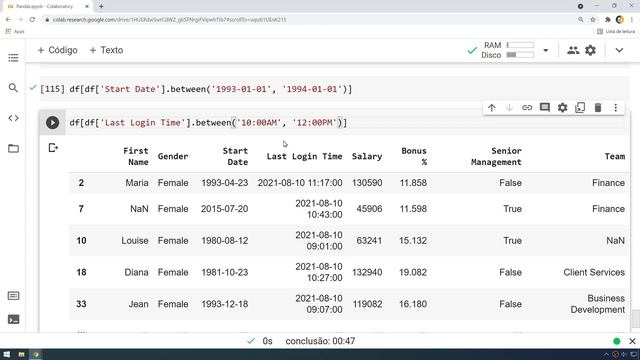Open cell editor settings gear
The height and width of the screenshot is (360, 640).
[x=562, y=108]
